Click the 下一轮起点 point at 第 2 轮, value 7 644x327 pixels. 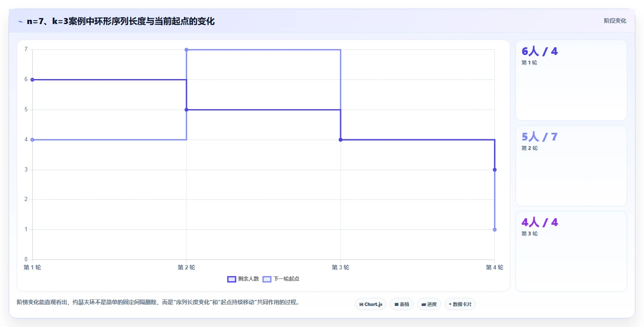pos(186,50)
